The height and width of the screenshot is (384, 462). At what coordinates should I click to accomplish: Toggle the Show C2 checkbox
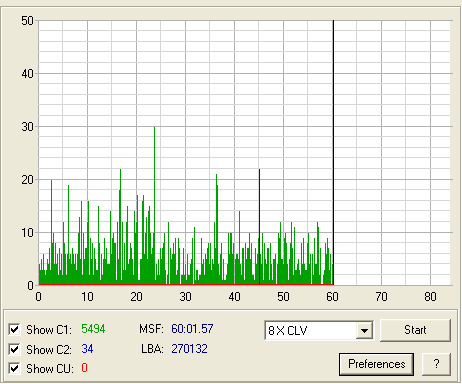tap(14, 349)
